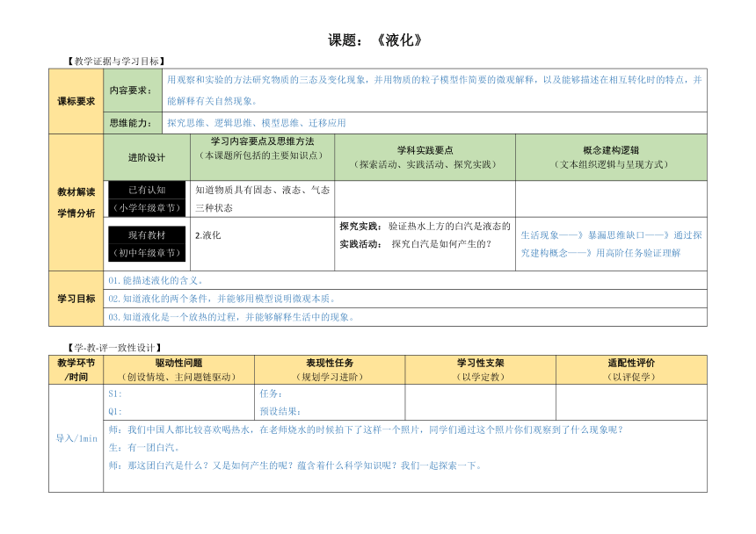
Task: Click header 概念建构逻辑
Action: [x=611, y=150]
